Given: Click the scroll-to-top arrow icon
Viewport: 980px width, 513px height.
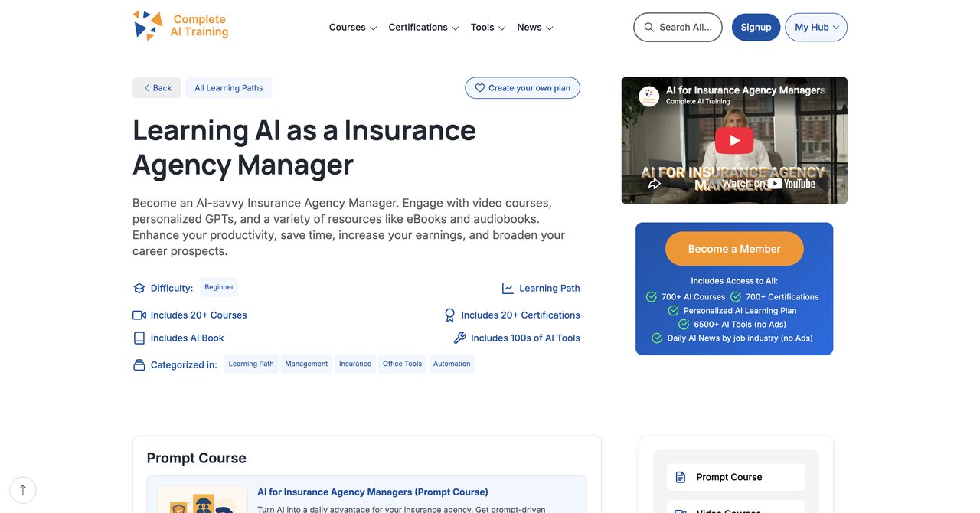Looking at the screenshot, I should [23, 490].
